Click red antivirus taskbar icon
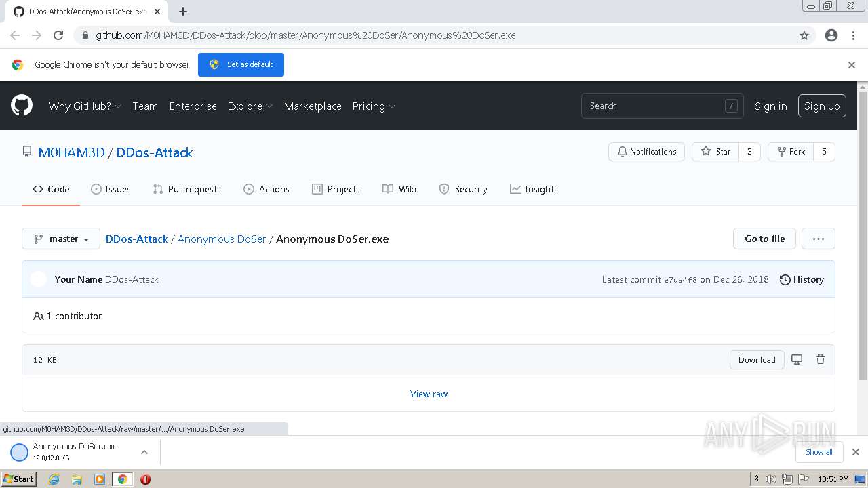 tap(145, 479)
